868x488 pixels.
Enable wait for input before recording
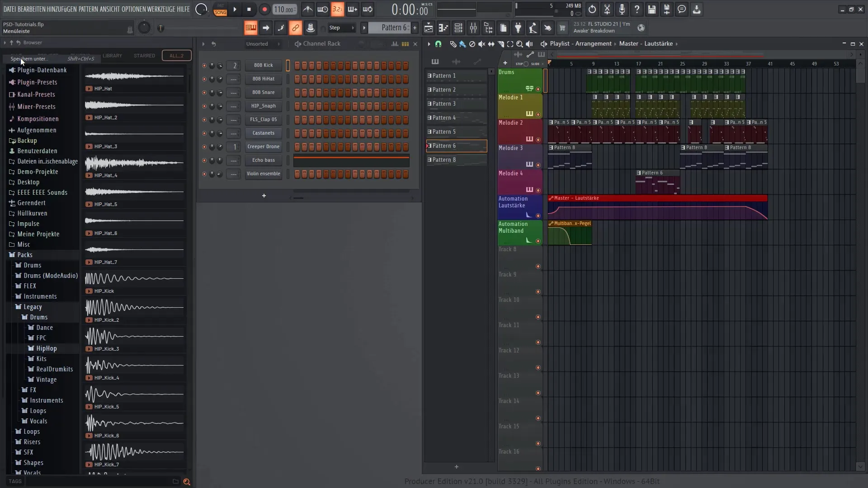pyautogui.click(x=322, y=9)
